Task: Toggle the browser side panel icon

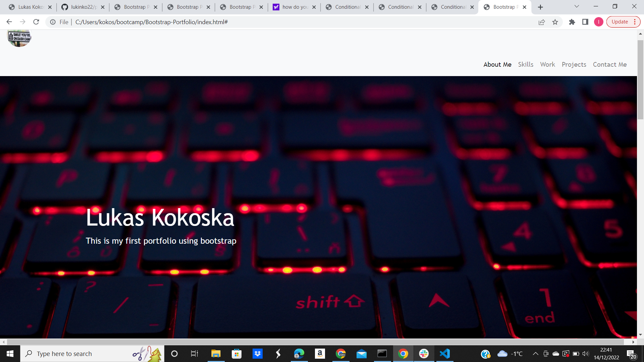Action: tap(585, 22)
